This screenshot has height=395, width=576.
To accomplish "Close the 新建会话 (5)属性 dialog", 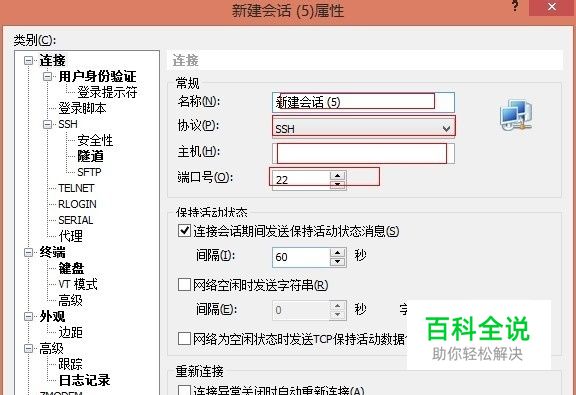I will click(552, 7).
